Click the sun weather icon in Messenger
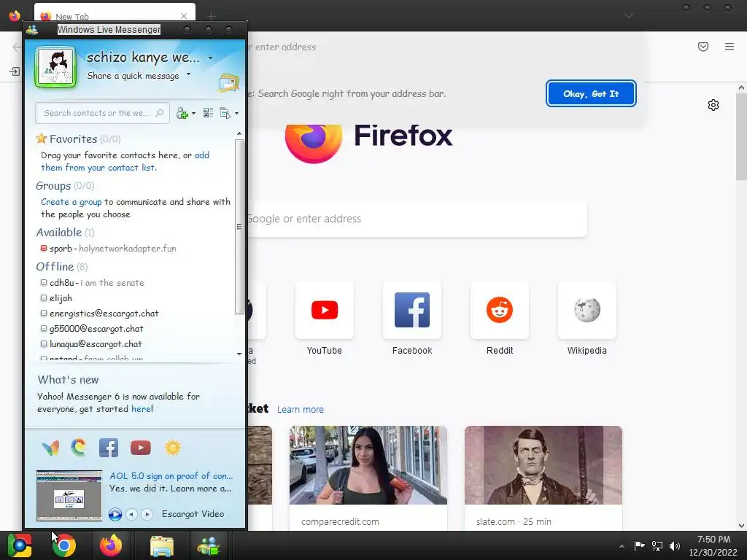Viewport: 747px width, 560px height. tap(172, 448)
